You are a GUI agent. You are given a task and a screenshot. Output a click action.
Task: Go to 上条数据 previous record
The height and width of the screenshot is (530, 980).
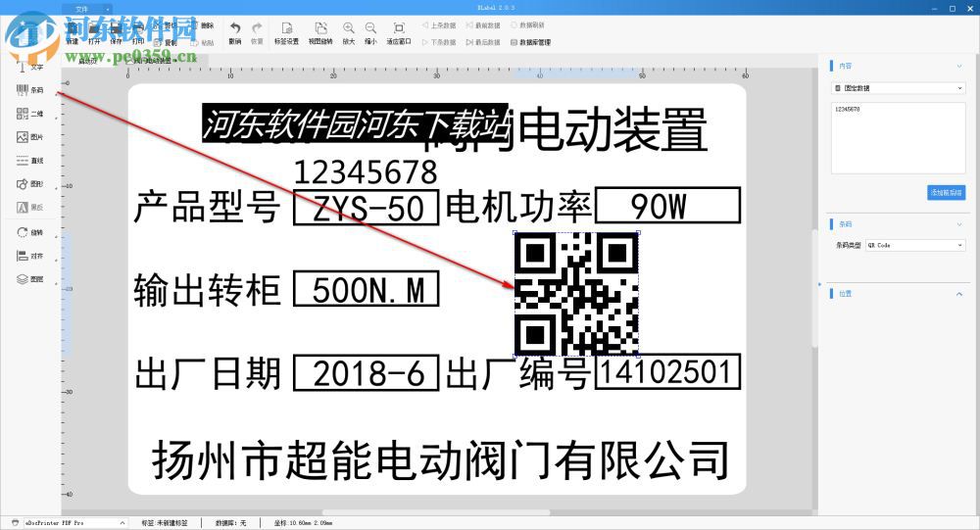tap(439, 25)
